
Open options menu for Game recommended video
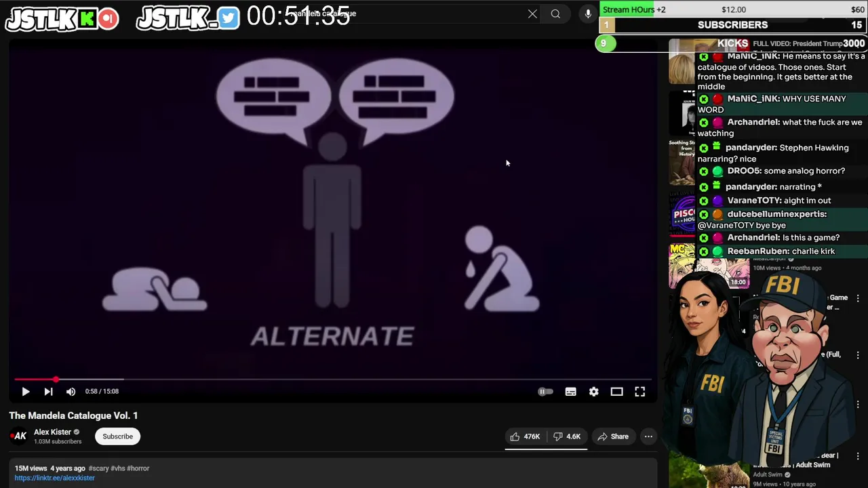pyautogui.click(x=858, y=298)
